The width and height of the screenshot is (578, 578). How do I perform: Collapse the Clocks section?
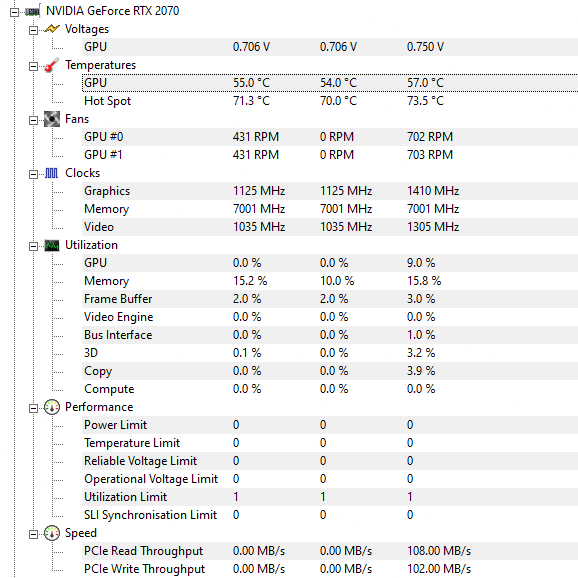point(33,174)
